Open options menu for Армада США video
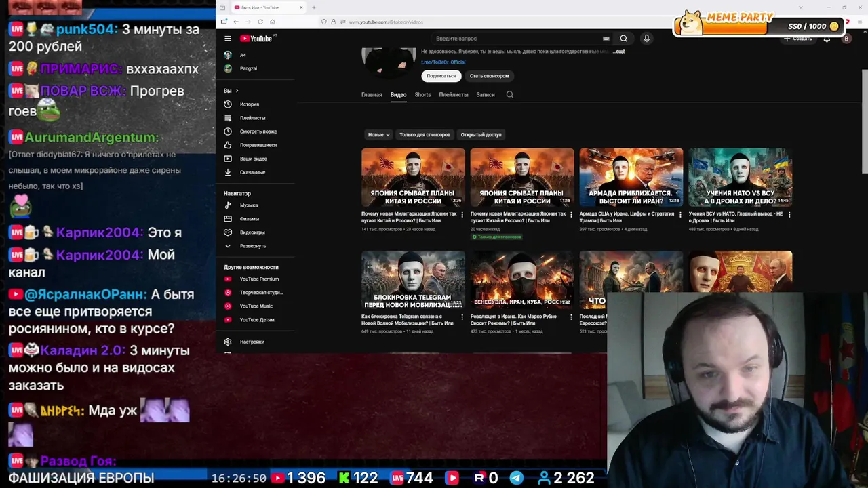Viewport: 868px width, 488px height. point(680,215)
